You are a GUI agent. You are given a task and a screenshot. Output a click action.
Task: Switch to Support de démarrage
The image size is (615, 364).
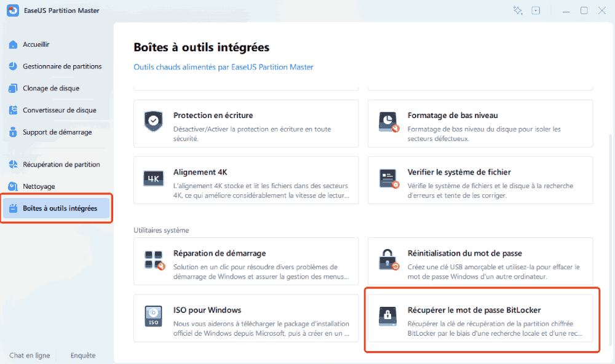pos(57,132)
